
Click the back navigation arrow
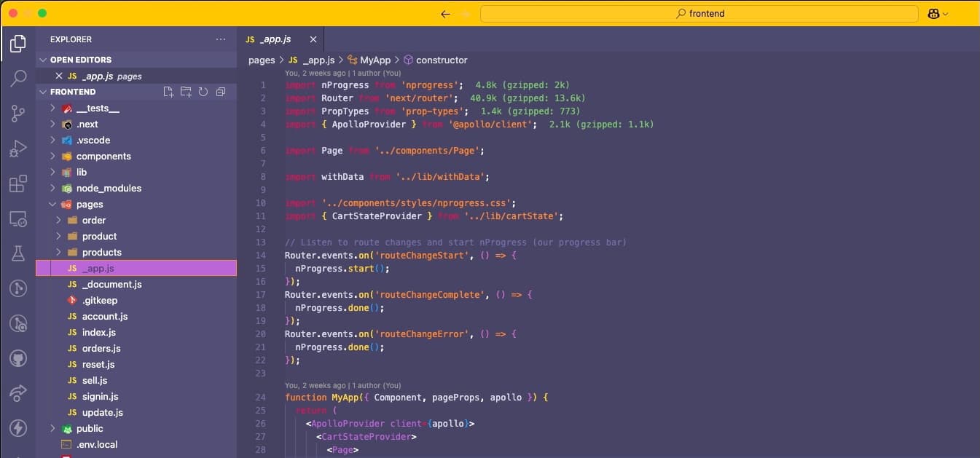[445, 13]
